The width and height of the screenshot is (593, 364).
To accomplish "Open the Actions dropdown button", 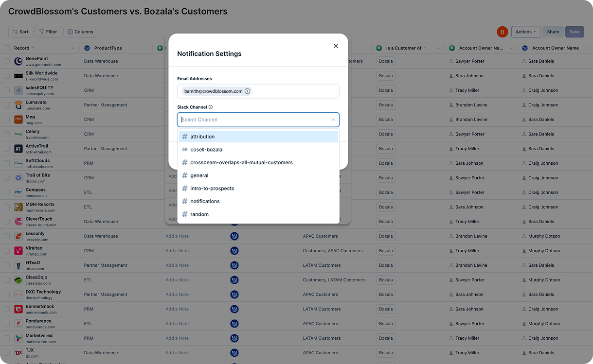I will tap(526, 32).
